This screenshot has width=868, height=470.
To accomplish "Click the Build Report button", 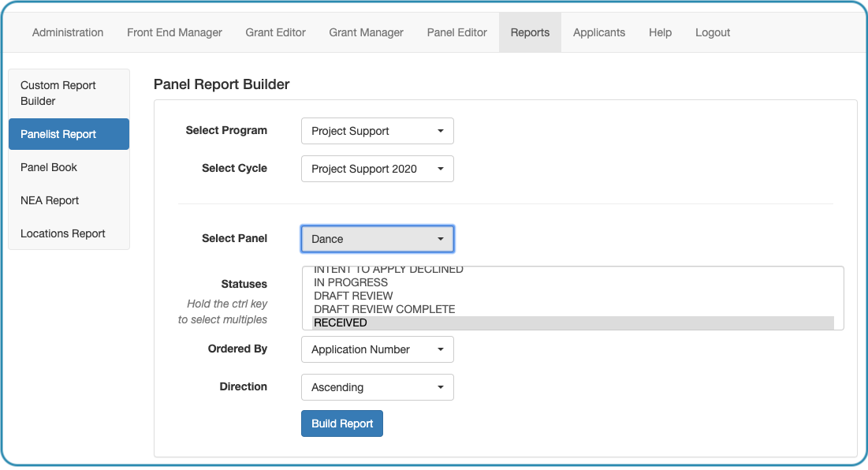I will click(342, 423).
